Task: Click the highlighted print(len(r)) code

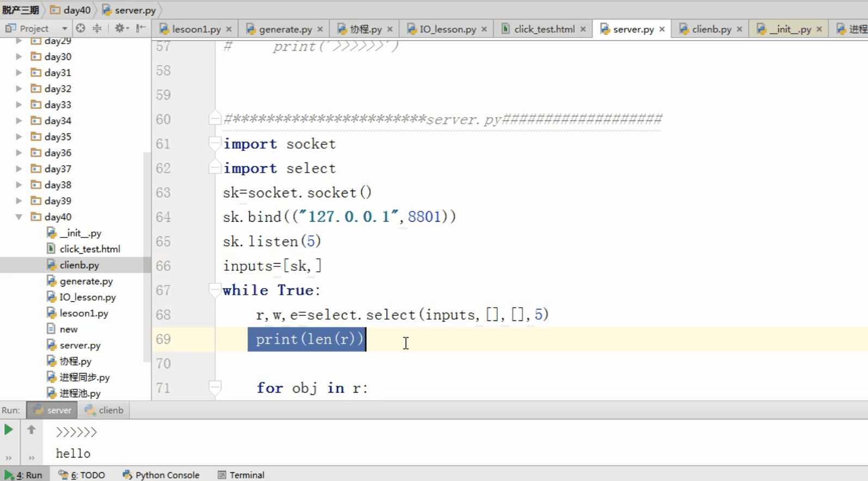Action: pos(307,339)
